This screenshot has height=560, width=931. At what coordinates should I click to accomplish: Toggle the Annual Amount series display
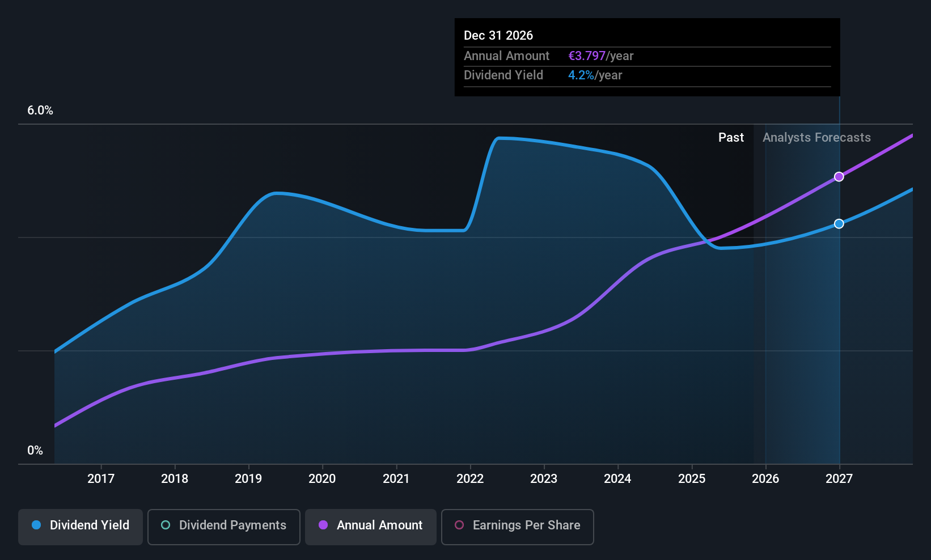[x=370, y=527]
